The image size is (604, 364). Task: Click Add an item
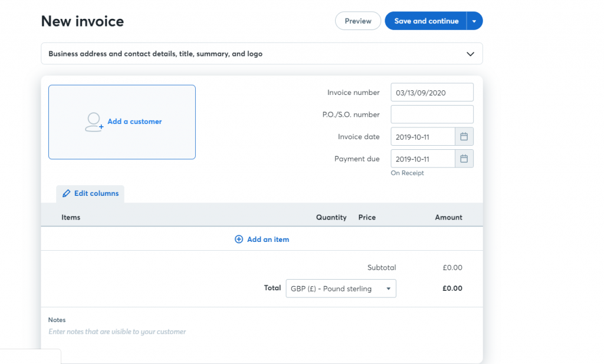coord(267,239)
